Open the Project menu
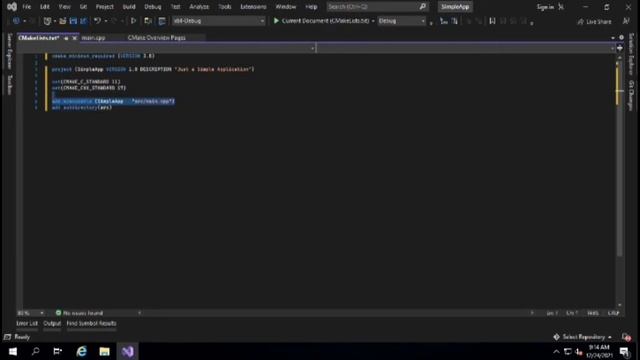640x360 pixels. pyautogui.click(x=104, y=7)
